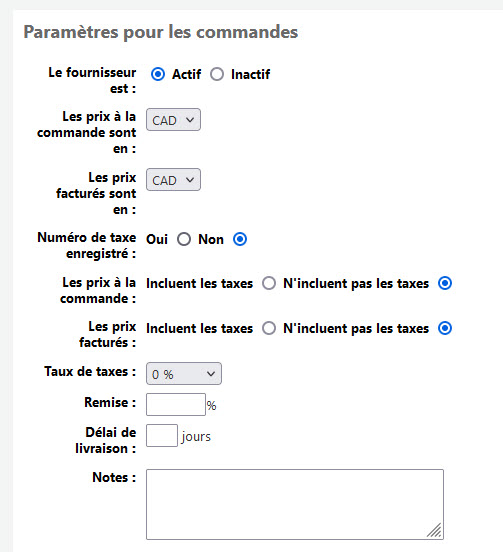
Task: Focus the Délai de livraison days field
Action: point(162,435)
